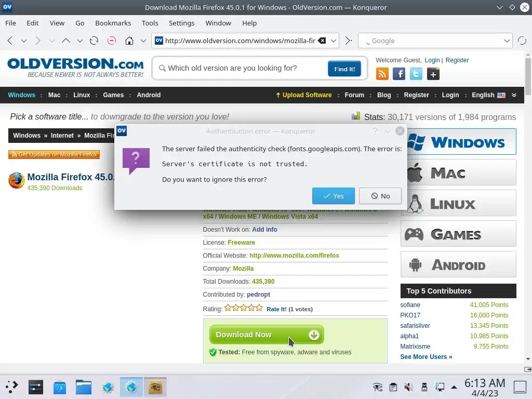Open the Facebook icon
Screen dimensions: 532x399
(399, 74)
